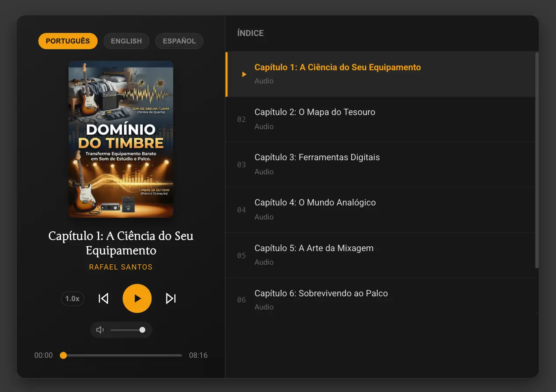The image size is (556, 392).
Task: Select the PORTUGUÊS language option
Action: (68, 41)
